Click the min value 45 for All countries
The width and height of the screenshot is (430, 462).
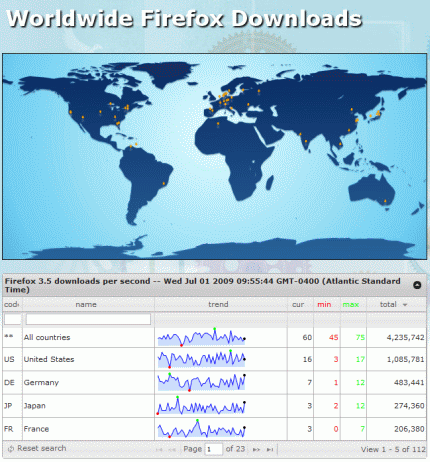coord(334,338)
